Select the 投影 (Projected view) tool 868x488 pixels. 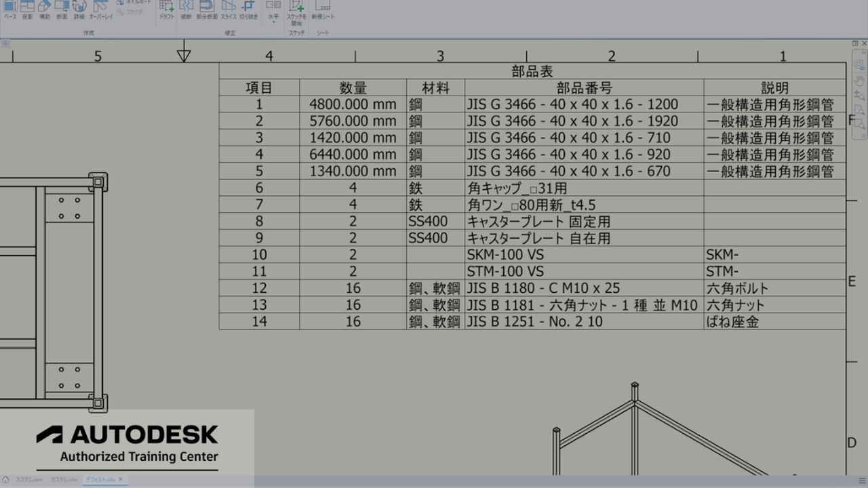[27, 10]
